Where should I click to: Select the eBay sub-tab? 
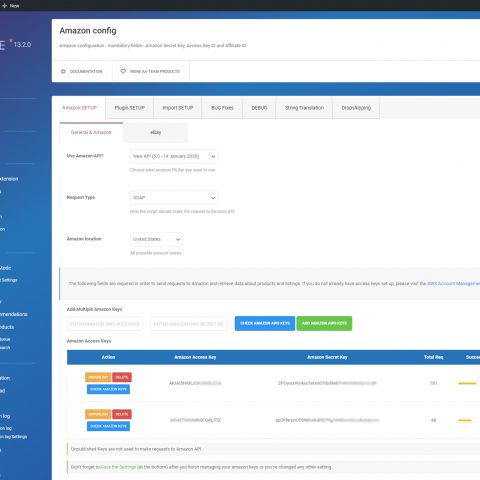pos(155,132)
